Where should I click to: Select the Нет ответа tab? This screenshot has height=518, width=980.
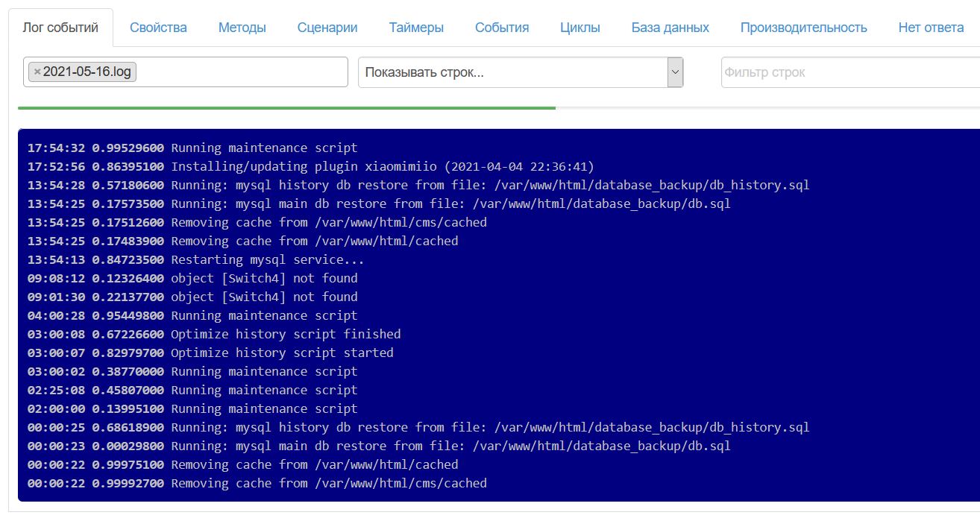pyautogui.click(x=931, y=28)
